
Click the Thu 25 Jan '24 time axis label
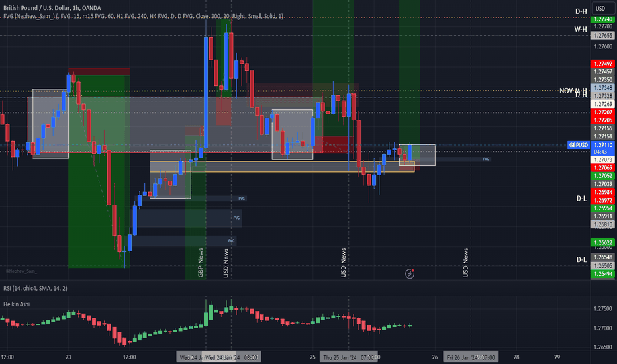point(349,357)
